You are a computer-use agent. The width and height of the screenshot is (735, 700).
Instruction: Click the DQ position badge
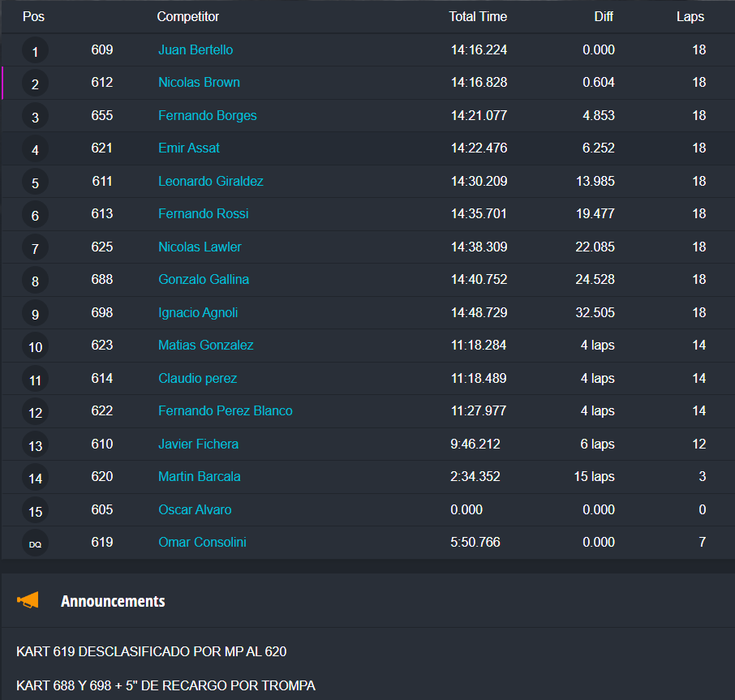(x=35, y=543)
